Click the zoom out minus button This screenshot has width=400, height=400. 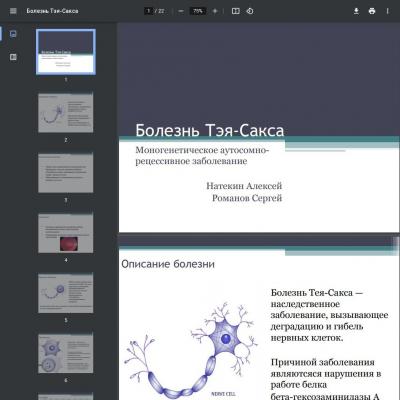181,11
